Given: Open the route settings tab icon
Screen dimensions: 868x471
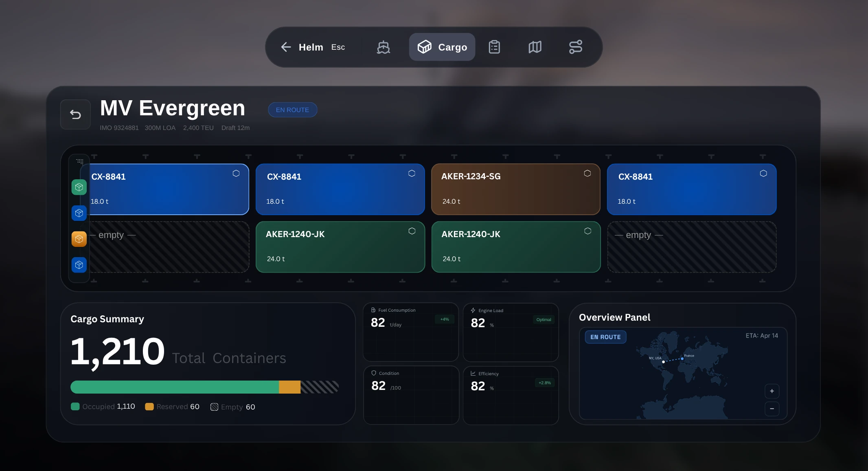Looking at the screenshot, I should (576, 47).
